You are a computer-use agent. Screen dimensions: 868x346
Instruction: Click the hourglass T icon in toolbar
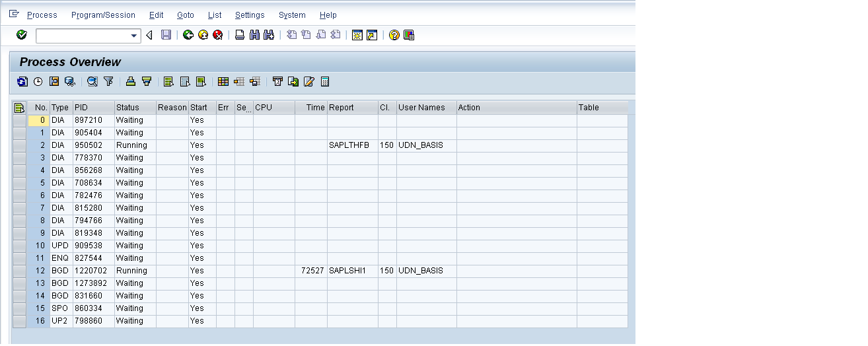277,82
